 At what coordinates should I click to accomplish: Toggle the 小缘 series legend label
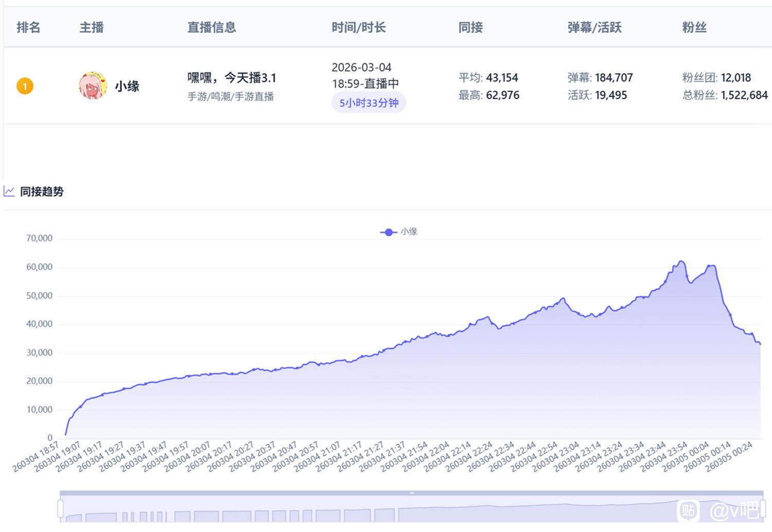409,232
